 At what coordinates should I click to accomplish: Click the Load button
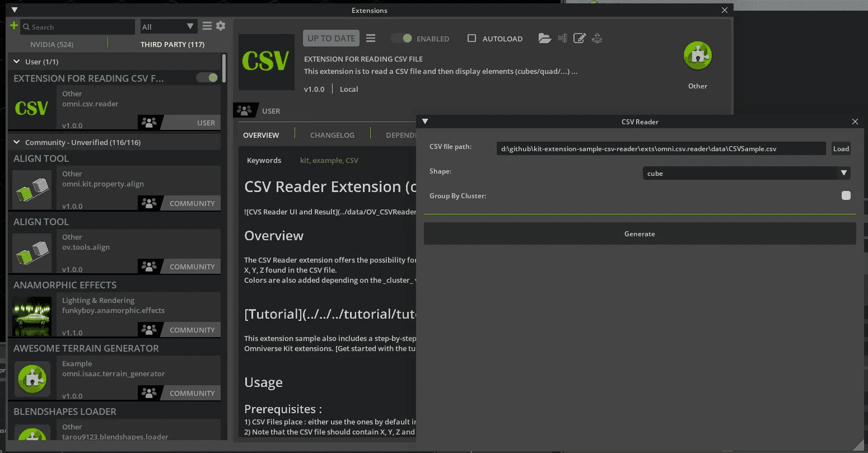[x=841, y=148]
